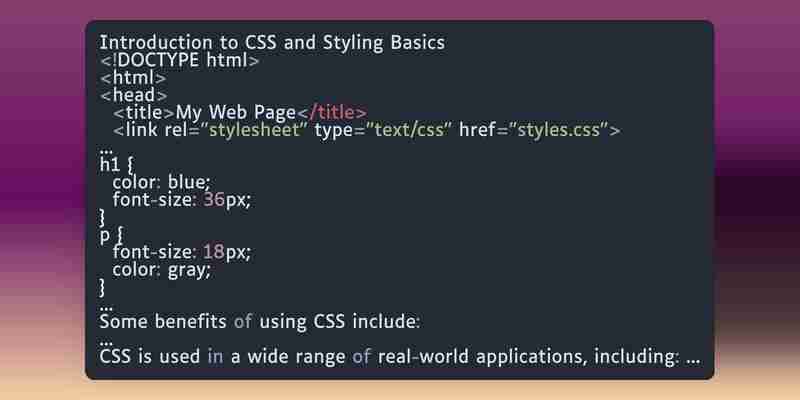The height and width of the screenshot is (400, 800).
Task: Click the h1 selector line
Action: (117, 165)
